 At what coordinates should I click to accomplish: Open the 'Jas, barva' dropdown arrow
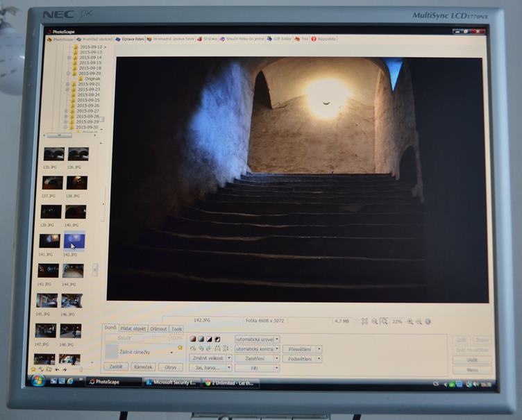point(229,368)
